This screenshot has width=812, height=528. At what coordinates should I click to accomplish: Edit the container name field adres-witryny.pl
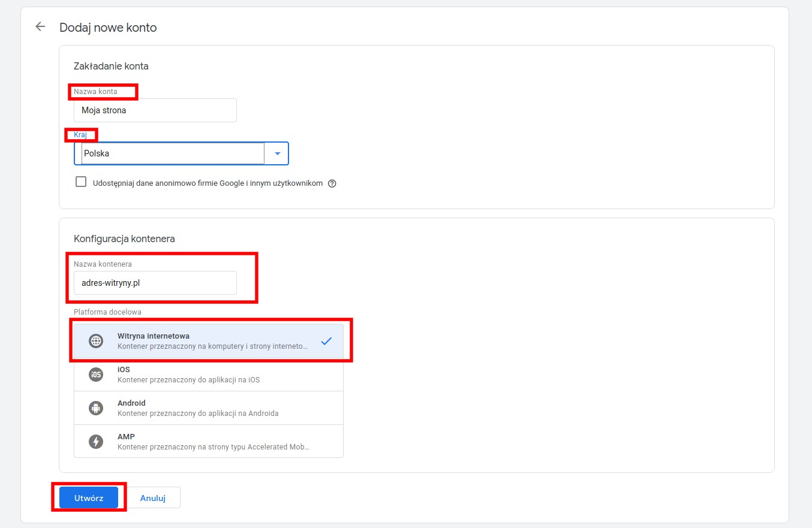[x=155, y=283]
